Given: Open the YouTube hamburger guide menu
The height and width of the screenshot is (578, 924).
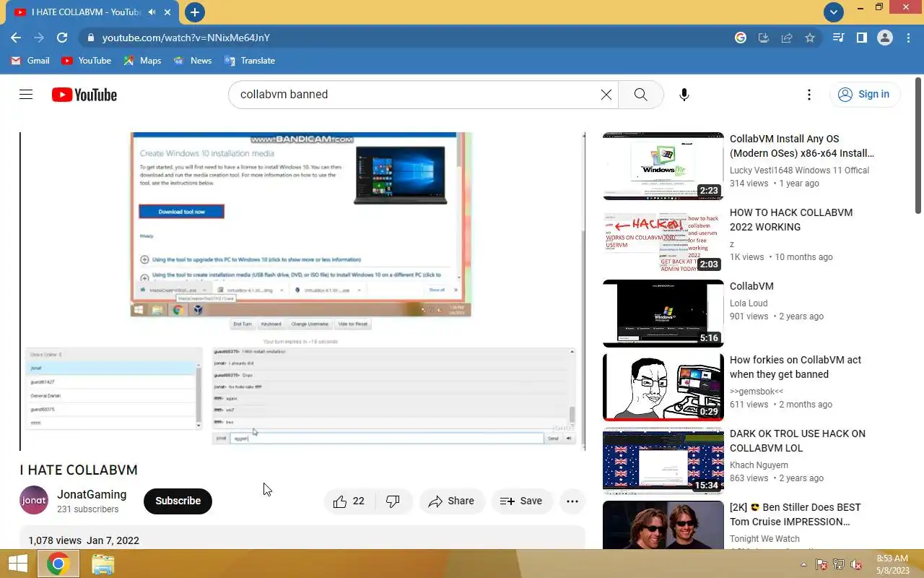Looking at the screenshot, I should click(x=26, y=95).
